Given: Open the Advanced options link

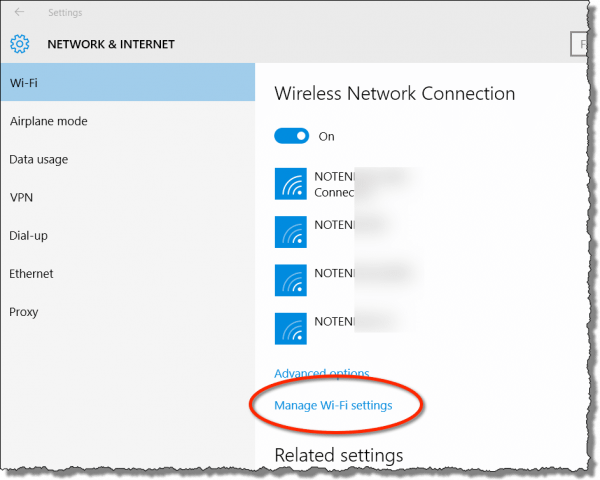Looking at the screenshot, I should (x=322, y=373).
